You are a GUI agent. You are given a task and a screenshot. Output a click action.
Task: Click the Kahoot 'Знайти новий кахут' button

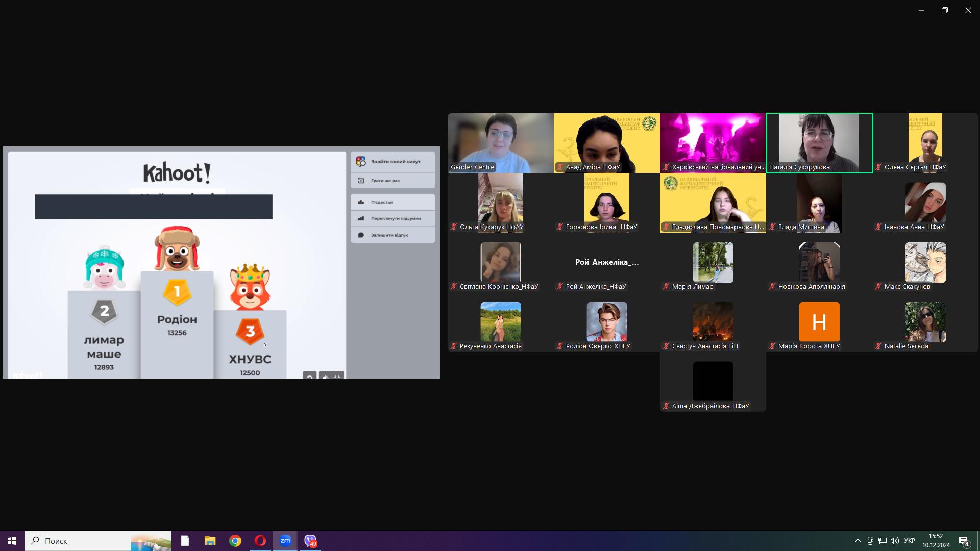point(393,162)
